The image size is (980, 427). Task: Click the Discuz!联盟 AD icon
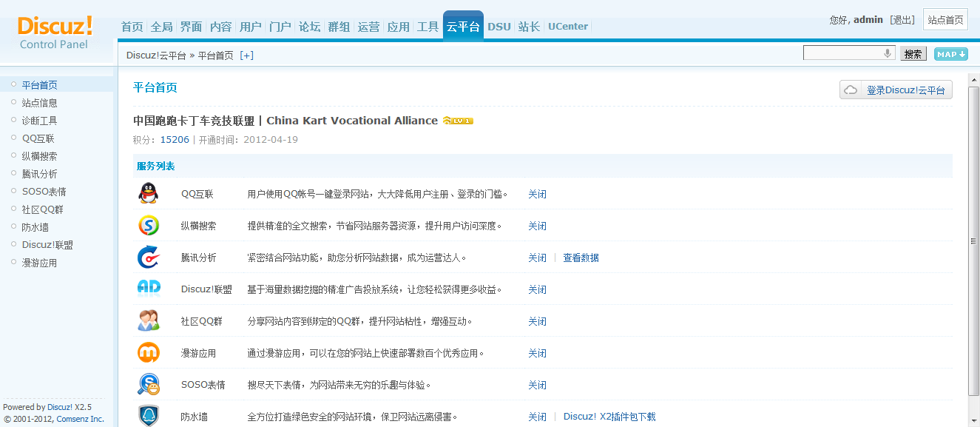148,289
